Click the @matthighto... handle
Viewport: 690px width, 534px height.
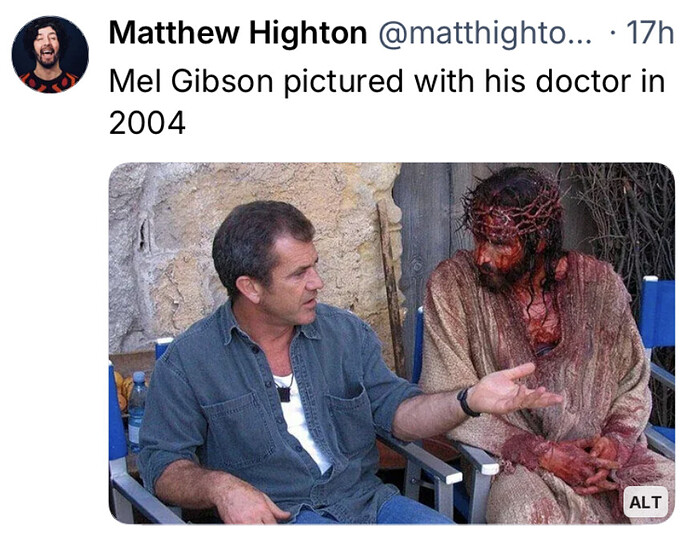click(485, 33)
